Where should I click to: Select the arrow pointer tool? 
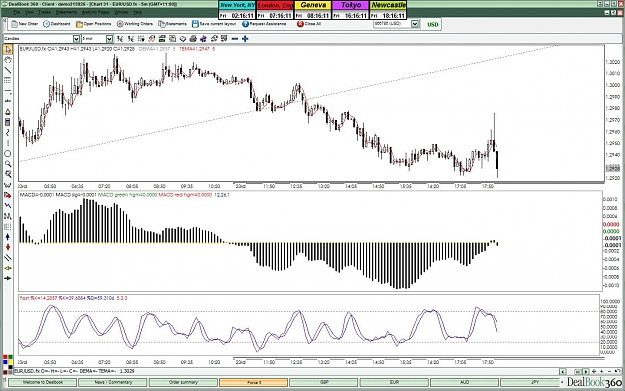(8, 49)
